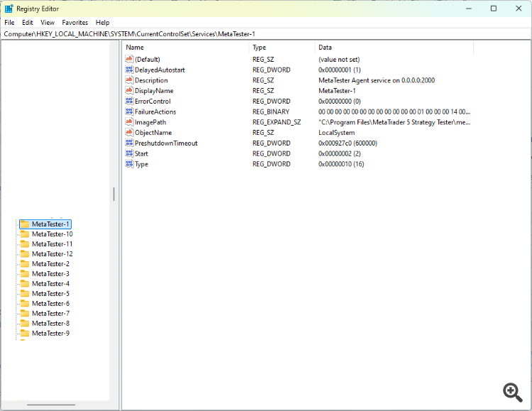
Task: Click the DelayedAutostart DWORD icon
Action: (129, 70)
